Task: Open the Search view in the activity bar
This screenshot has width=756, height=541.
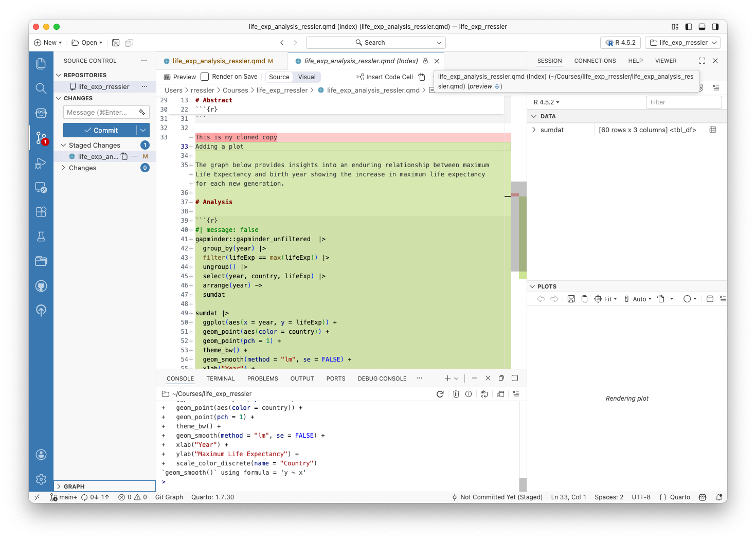Action: click(41, 88)
